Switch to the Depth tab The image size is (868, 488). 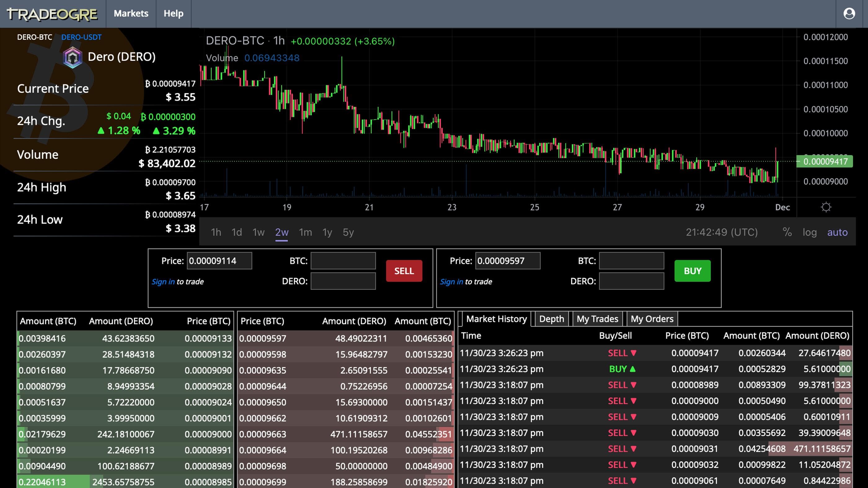(x=551, y=319)
